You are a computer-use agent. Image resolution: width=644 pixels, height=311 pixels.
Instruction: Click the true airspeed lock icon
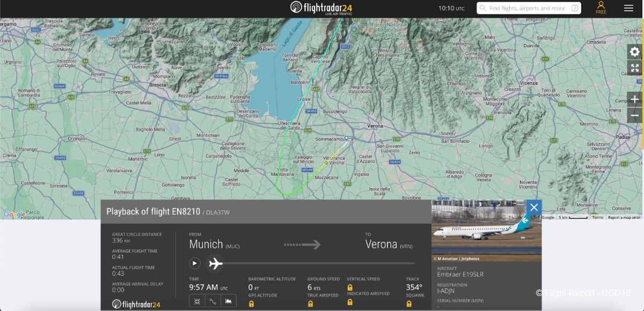click(x=310, y=303)
